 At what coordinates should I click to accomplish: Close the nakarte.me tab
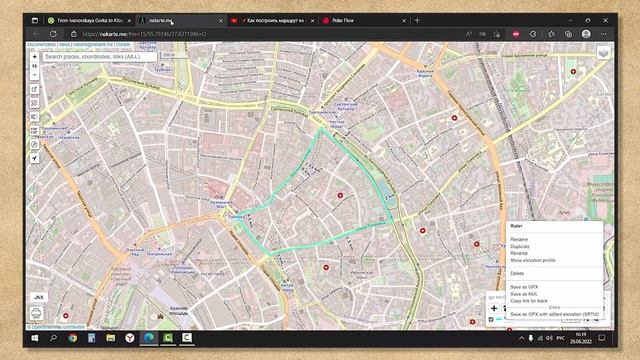(221, 20)
